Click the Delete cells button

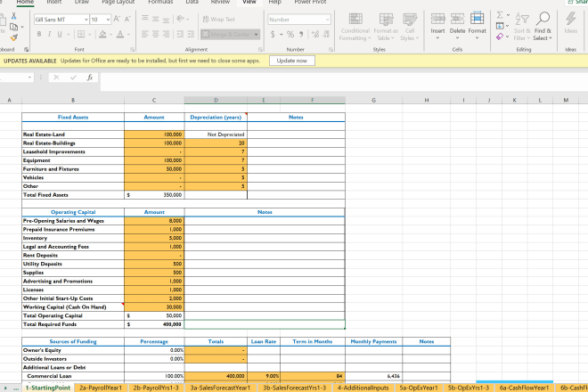457,27
